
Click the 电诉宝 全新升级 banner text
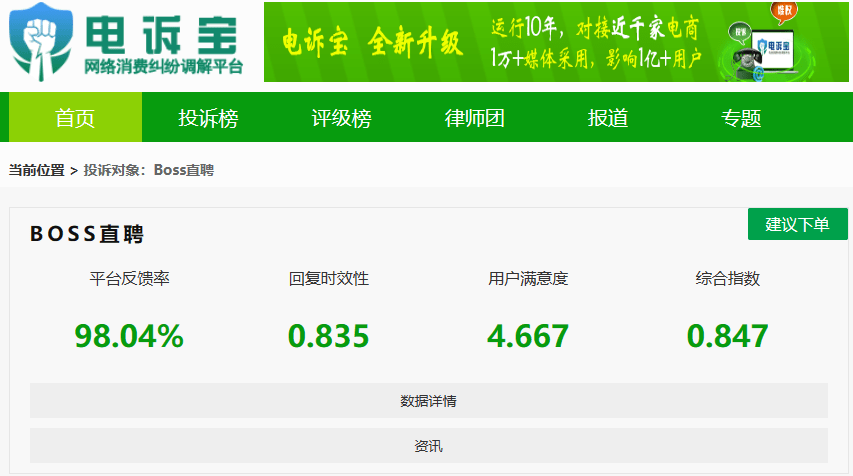point(372,43)
